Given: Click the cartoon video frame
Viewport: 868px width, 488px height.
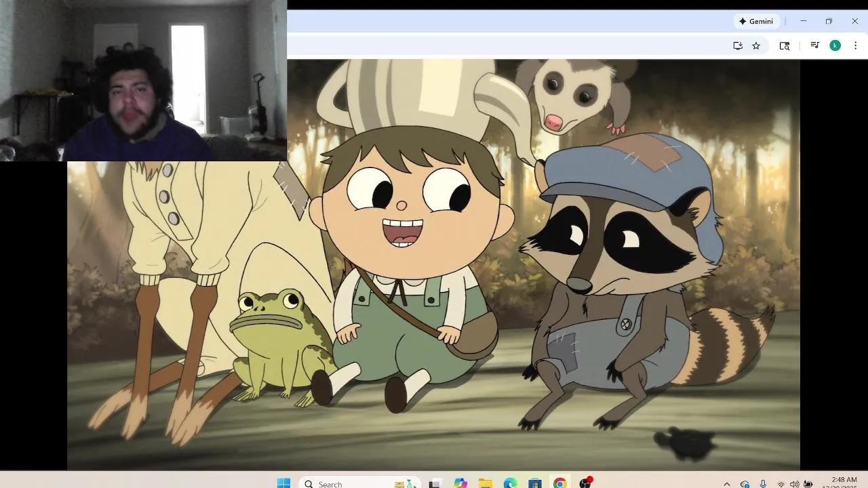Looking at the screenshot, I should click(433, 264).
